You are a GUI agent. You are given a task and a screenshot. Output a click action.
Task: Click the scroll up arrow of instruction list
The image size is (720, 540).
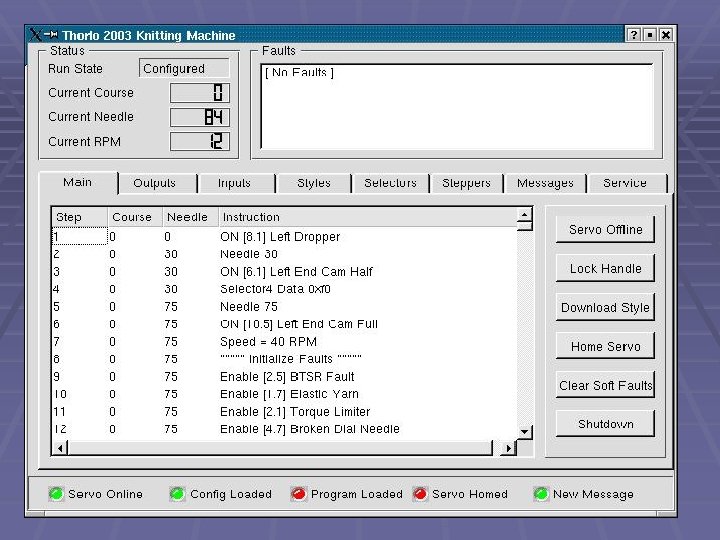[524, 215]
